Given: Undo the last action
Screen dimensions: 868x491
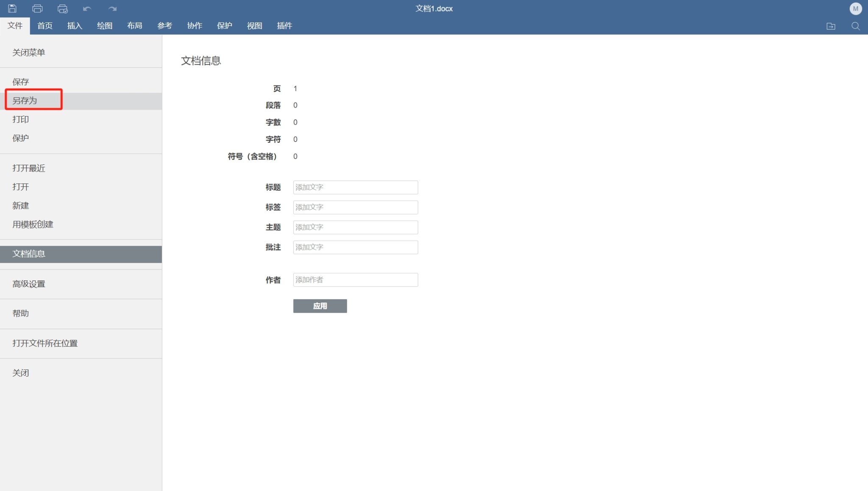Looking at the screenshot, I should (x=88, y=8).
